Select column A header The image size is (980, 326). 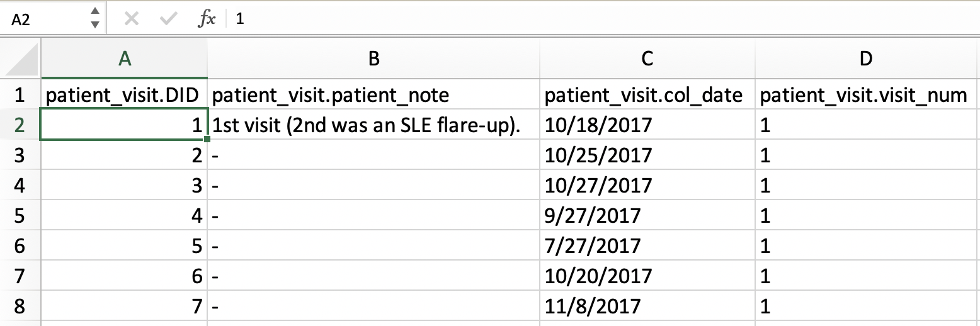(x=124, y=59)
